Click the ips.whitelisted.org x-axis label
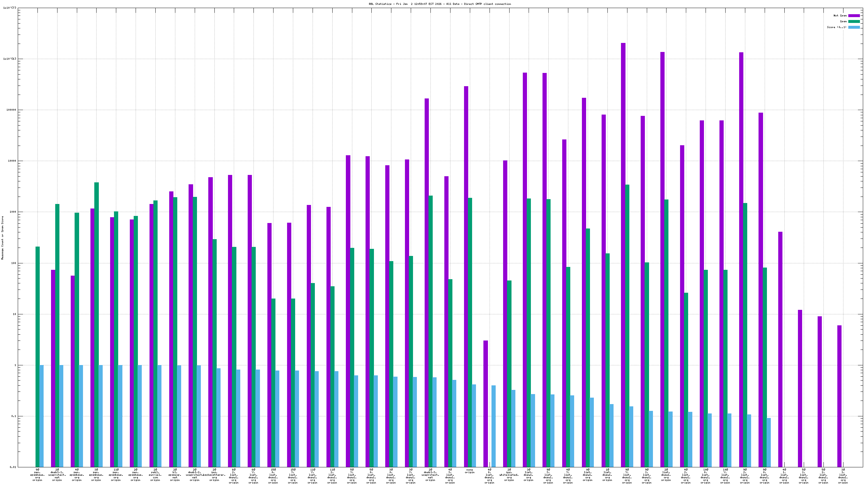 [509, 474]
